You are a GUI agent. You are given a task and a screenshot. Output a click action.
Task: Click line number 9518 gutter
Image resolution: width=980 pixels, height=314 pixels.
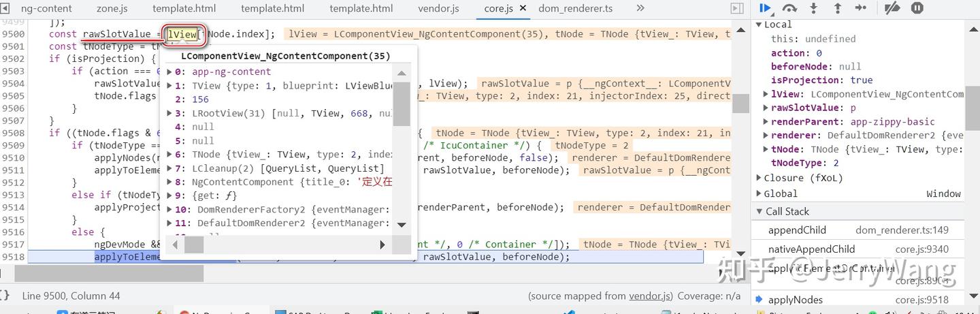[x=14, y=257]
